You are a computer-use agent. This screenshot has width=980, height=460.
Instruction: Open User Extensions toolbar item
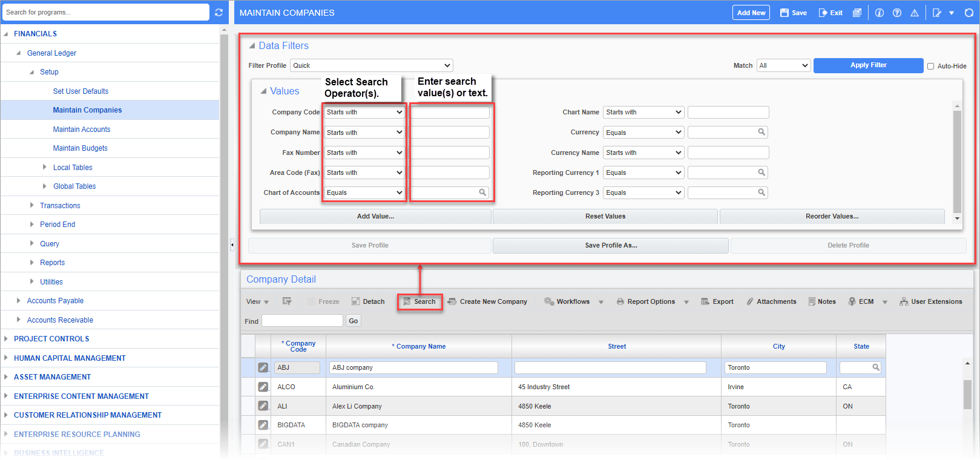(931, 301)
